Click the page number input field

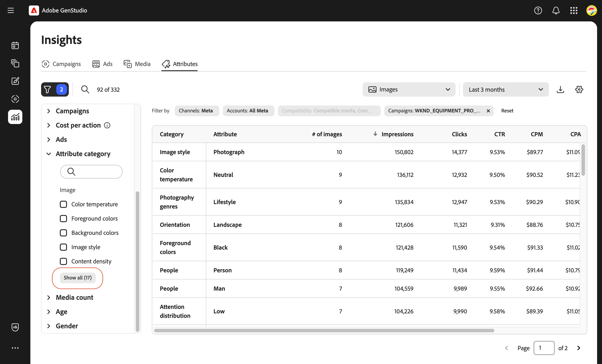coord(544,348)
